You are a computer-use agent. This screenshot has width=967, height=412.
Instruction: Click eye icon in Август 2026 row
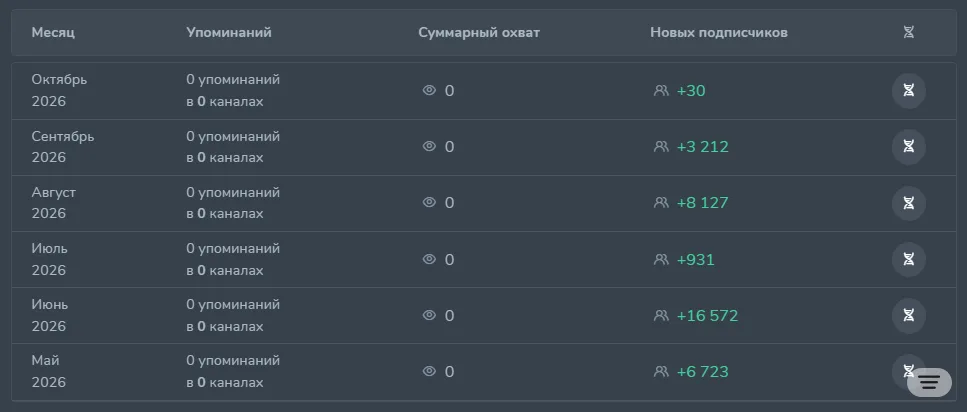429,203
